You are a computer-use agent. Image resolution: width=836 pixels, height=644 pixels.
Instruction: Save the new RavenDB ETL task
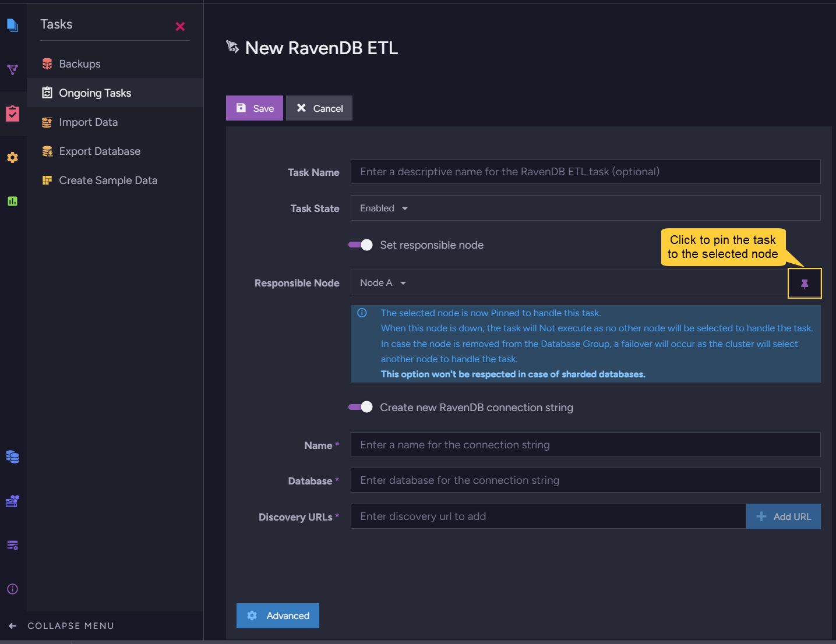tap(255, 108)
